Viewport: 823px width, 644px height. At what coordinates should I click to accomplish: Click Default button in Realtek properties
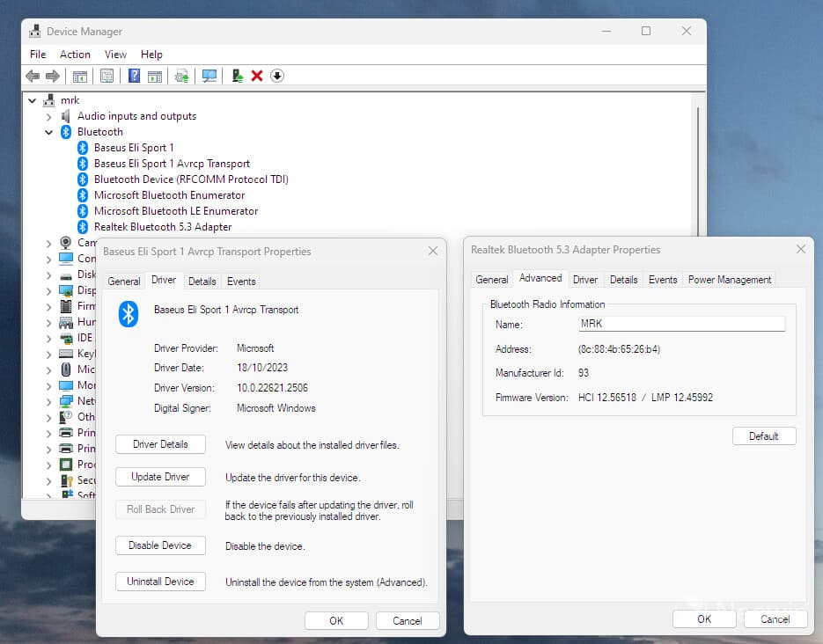(x=763, y=436)
